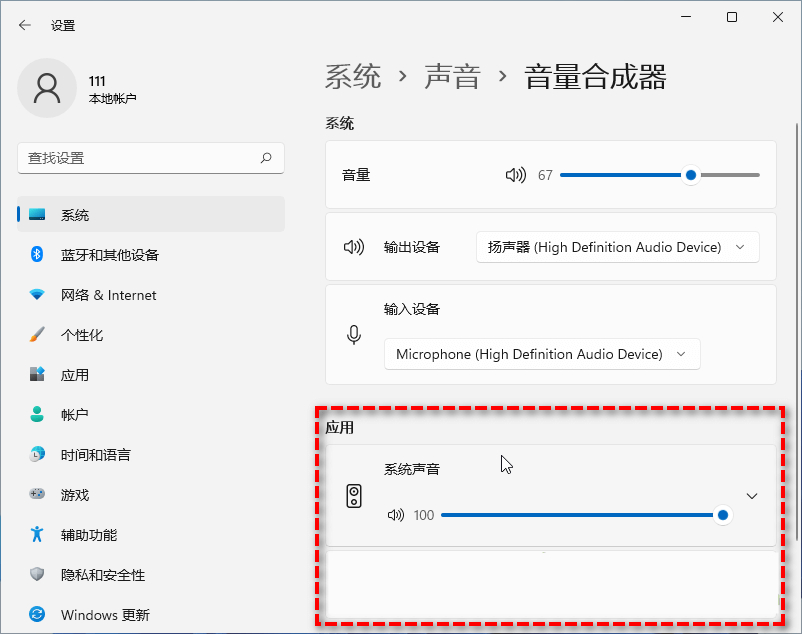802x634 pixels.
Task: Go to 声音 breadcrumb link
Action: coord(452,77)
